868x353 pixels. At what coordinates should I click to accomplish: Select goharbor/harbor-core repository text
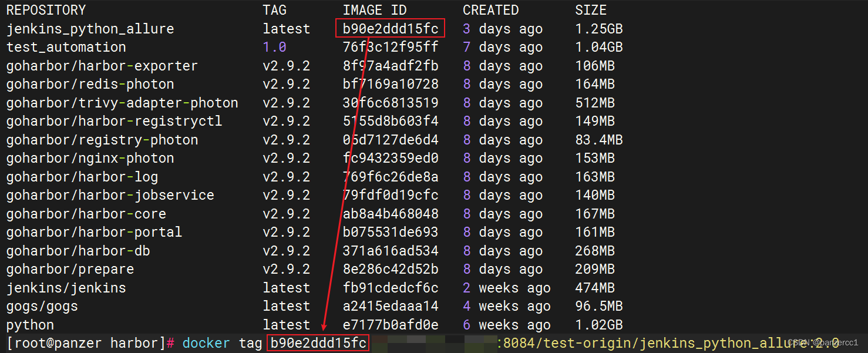86,214
